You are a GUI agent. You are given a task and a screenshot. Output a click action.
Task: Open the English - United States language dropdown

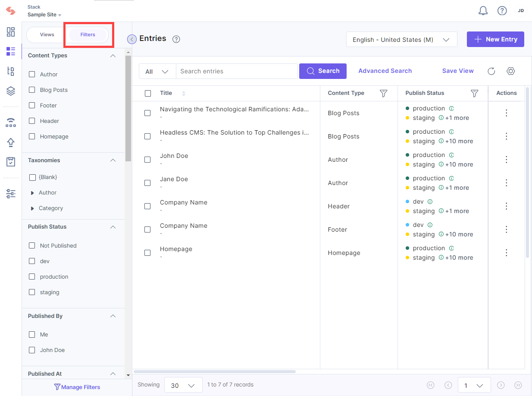401,40
